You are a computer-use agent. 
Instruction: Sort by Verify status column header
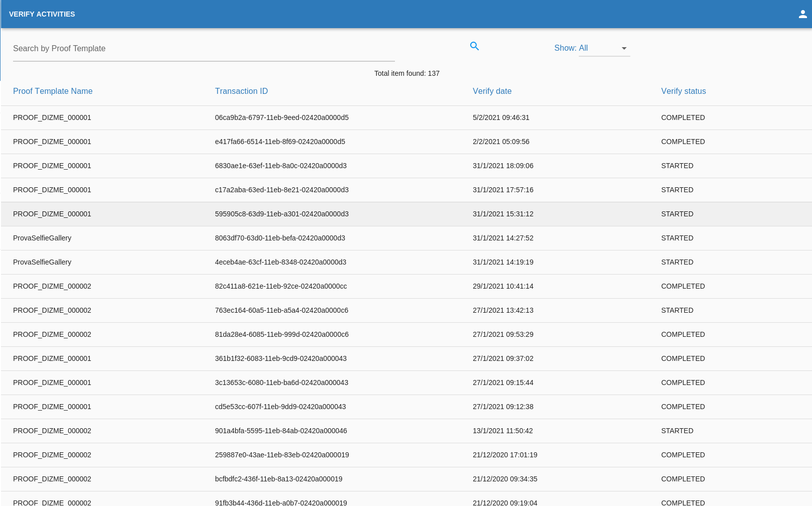pyautogui.click(x=683, y=91)
